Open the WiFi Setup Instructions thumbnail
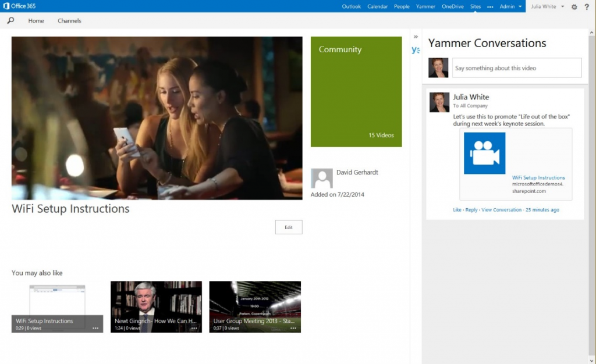Image resolution: width=596 pixels, height=364 pixels. (57, 308)
